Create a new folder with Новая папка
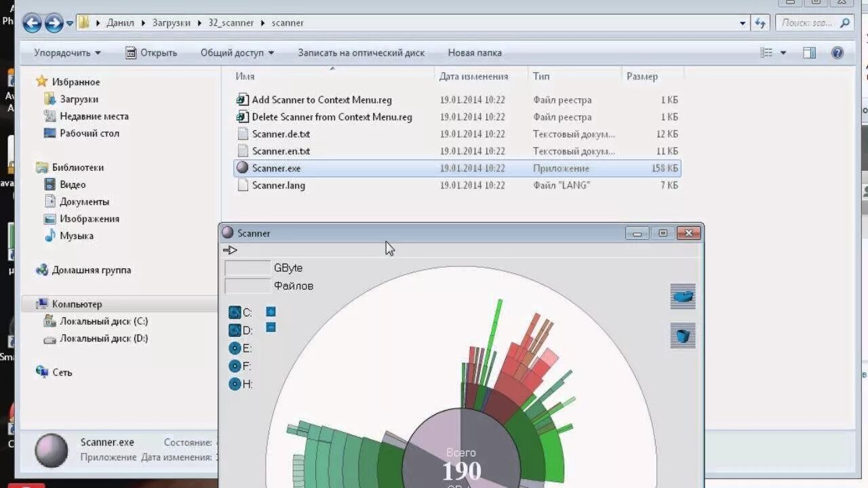 pos(475,53)
